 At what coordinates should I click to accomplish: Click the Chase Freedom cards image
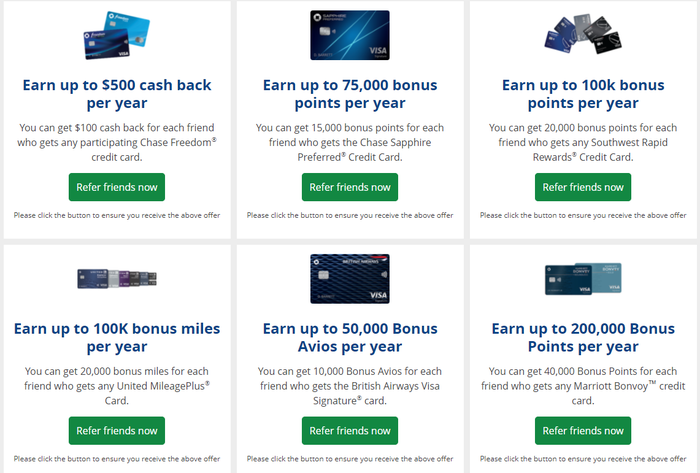coord(117,35)
